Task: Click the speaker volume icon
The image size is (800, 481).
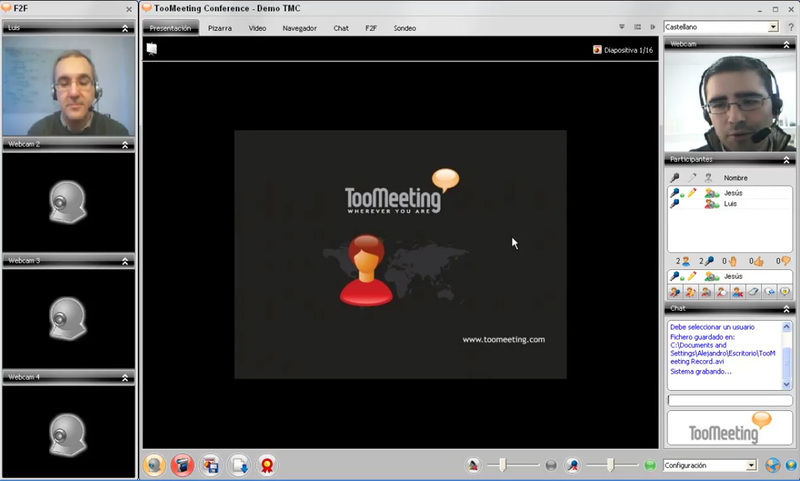Action: [x=473, y=465]
